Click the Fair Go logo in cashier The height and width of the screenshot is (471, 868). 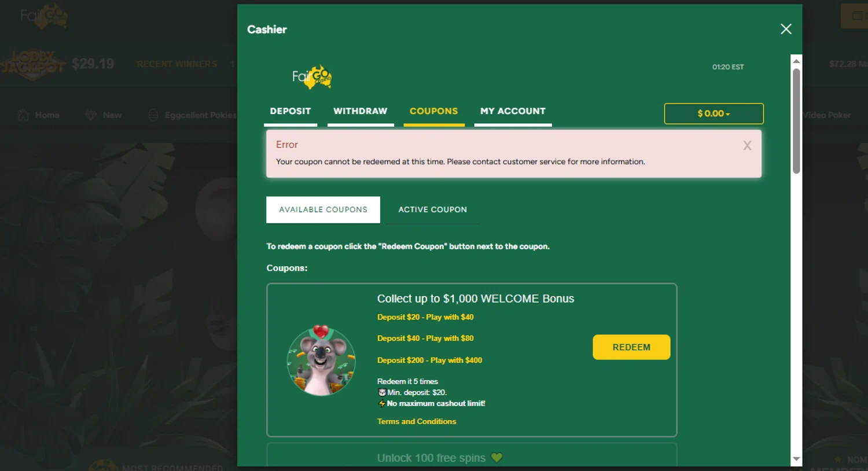312,77
